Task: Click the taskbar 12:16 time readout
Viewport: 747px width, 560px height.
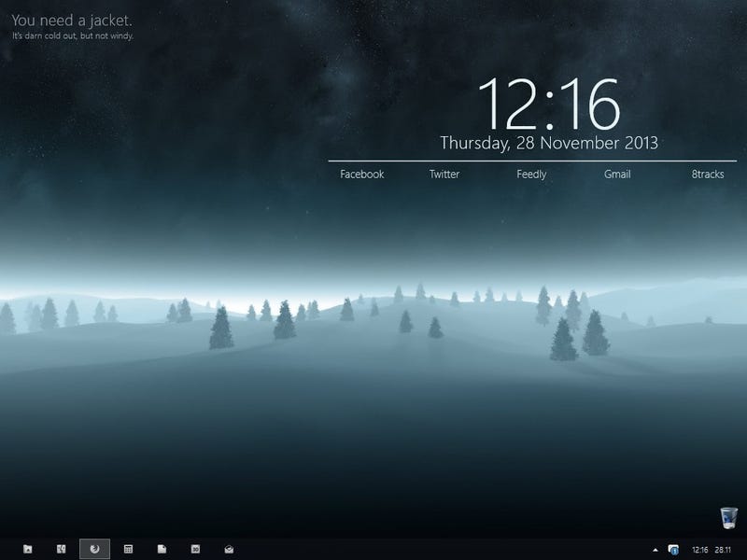Action: tap(699, 550)
